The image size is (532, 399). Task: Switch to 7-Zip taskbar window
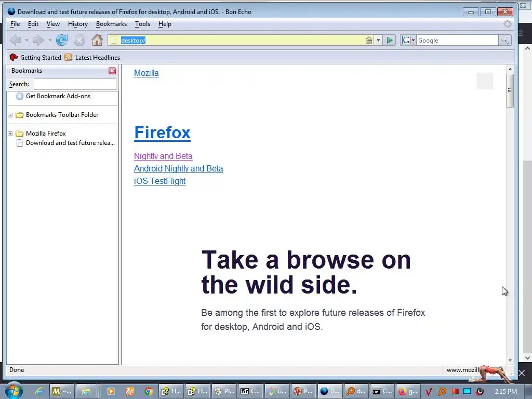[x=250, y=392]
